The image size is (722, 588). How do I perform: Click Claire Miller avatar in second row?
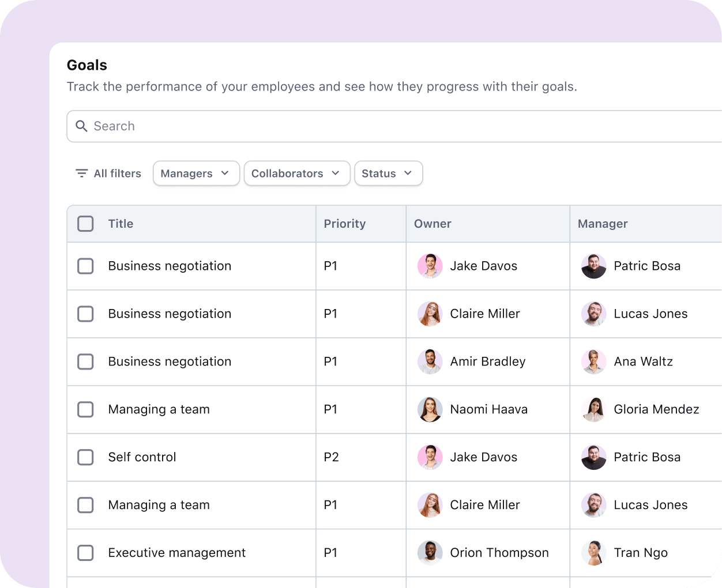(x=430, y=314)
